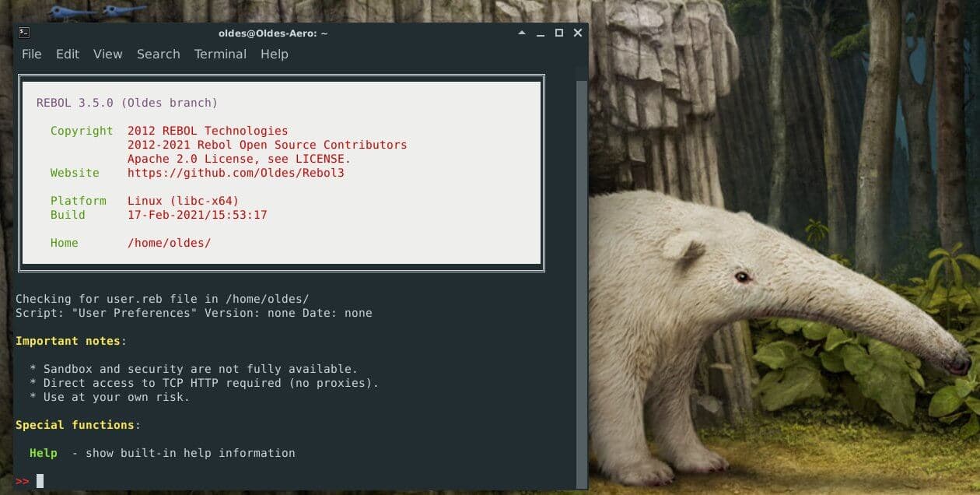Open the Edit menu
This screenshot has width=980, height=495.
(x=68, y=54)
